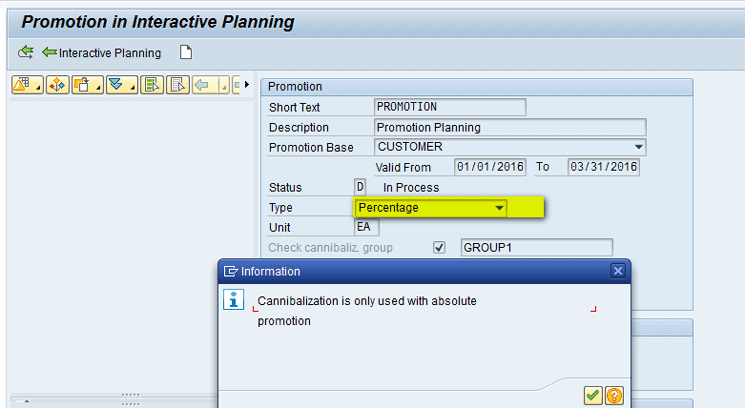This screenshot has width=745, height=408.
Task: Click the leftmost green switch-arrows icon
Action: (x=26, y=53)
